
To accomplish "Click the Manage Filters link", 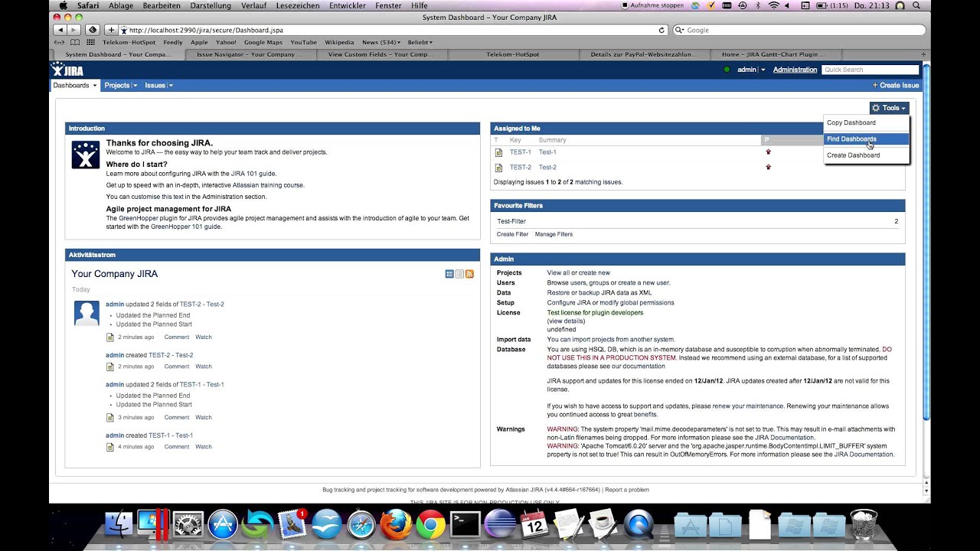I will [554, 234].
